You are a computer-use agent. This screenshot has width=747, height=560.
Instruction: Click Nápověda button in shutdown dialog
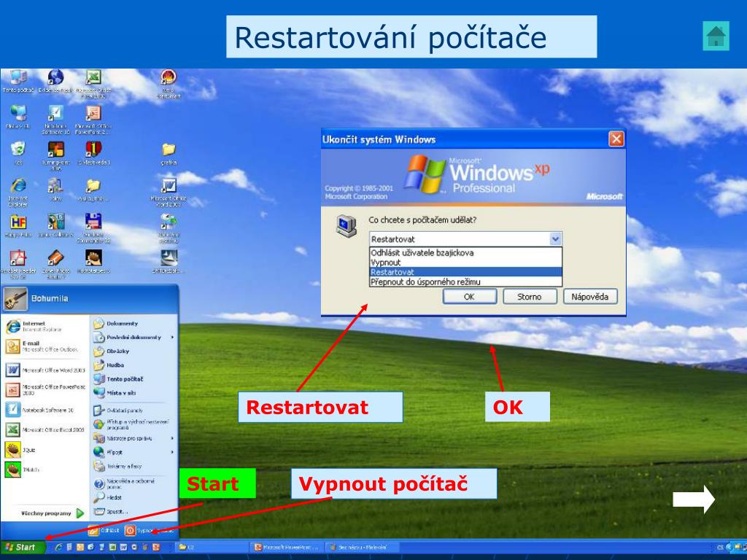pos(589,297)
